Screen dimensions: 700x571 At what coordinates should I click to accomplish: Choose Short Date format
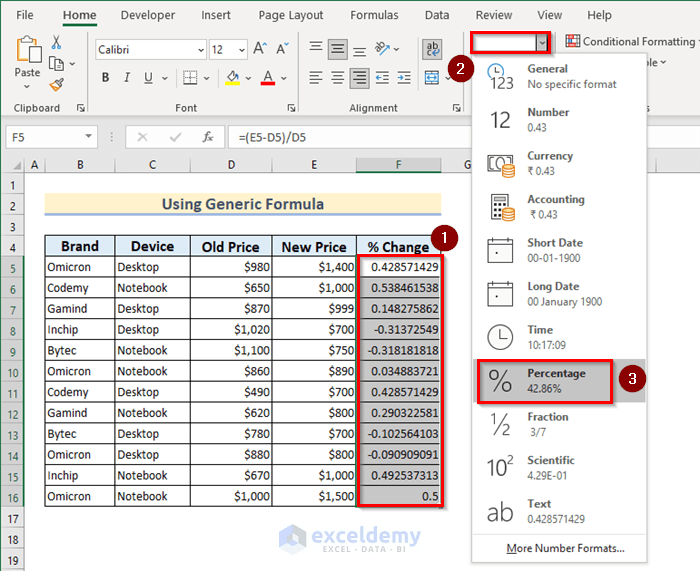pyautogui.click(x=559, y=250)
